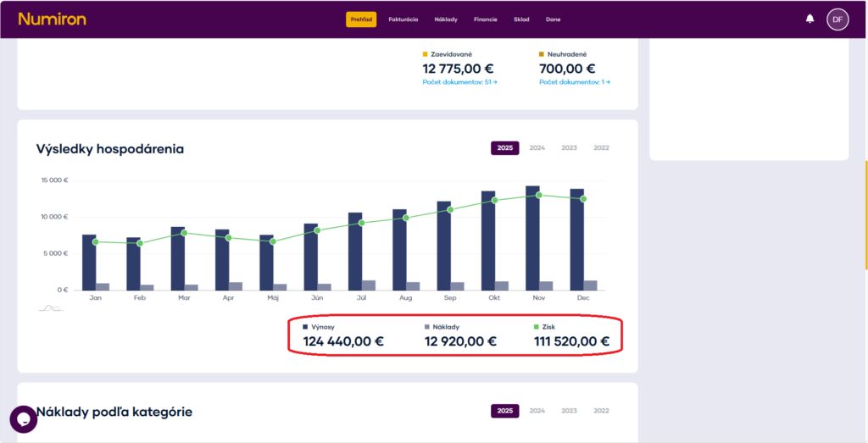Click the November profit data point
Screen dimensions: 868x443
coord(539,195)
